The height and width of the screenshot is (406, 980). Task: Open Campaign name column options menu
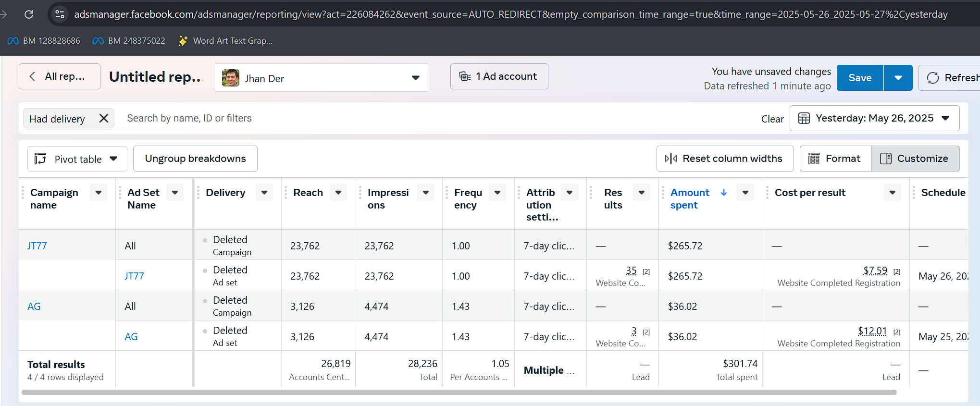pyautogui.click(x=99, y=193)
